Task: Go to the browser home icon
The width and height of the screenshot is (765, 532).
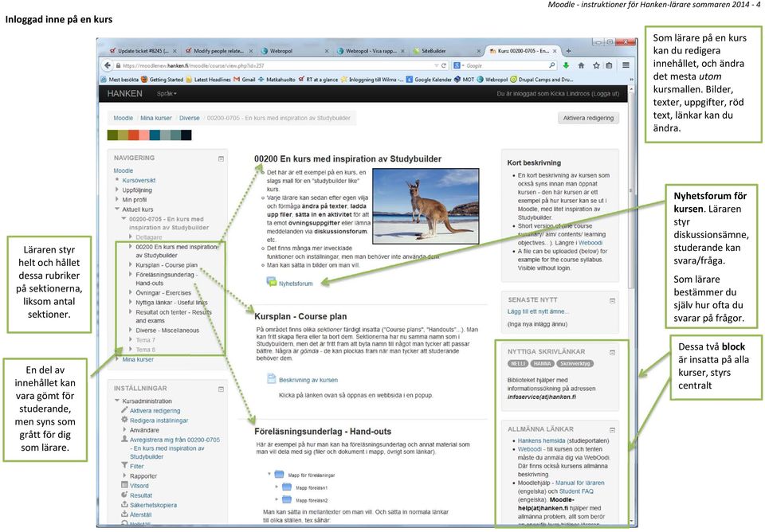Action: click(581, 65)
